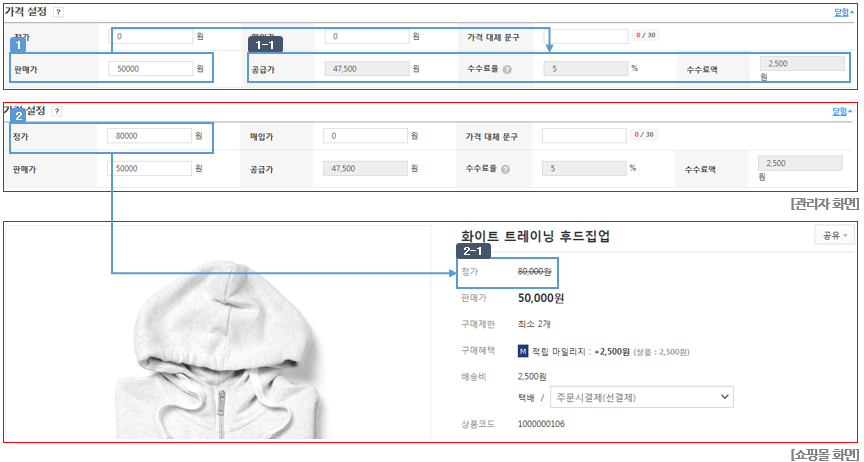Screen dimensions: 864x462
Task: Open the 공유 share dropdown
Action: [835, 235]
